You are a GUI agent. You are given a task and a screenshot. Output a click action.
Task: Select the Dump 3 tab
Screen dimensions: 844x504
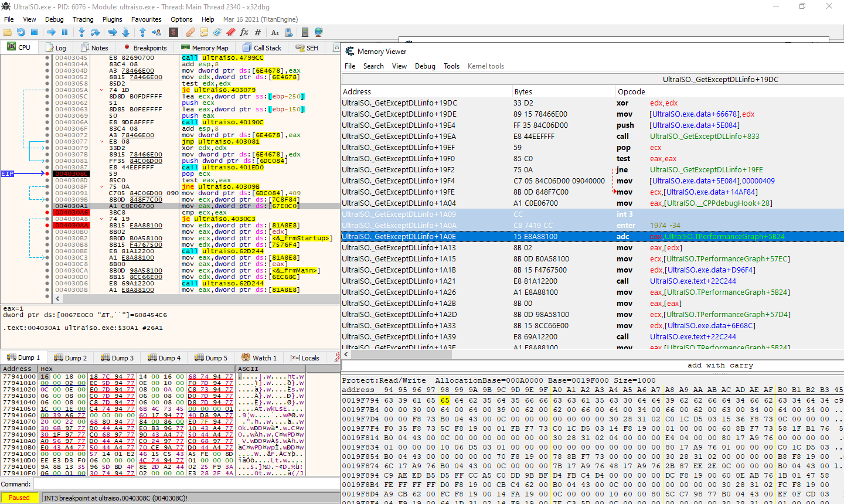click(118, 357)
